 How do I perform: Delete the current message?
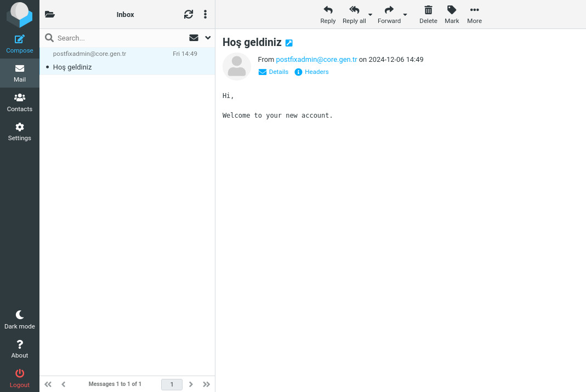click(428, 15)
